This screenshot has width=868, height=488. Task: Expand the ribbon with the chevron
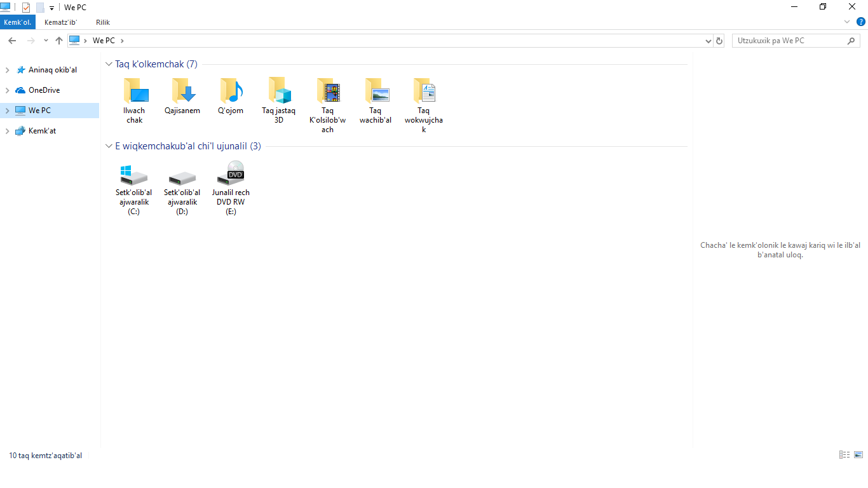click(846, 22)
